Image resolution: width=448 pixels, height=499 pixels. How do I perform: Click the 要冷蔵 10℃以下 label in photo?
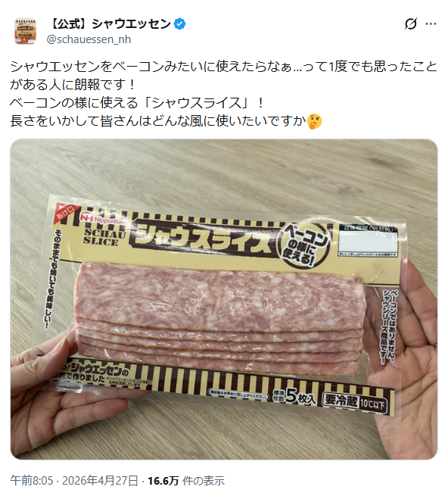[355, 403]
